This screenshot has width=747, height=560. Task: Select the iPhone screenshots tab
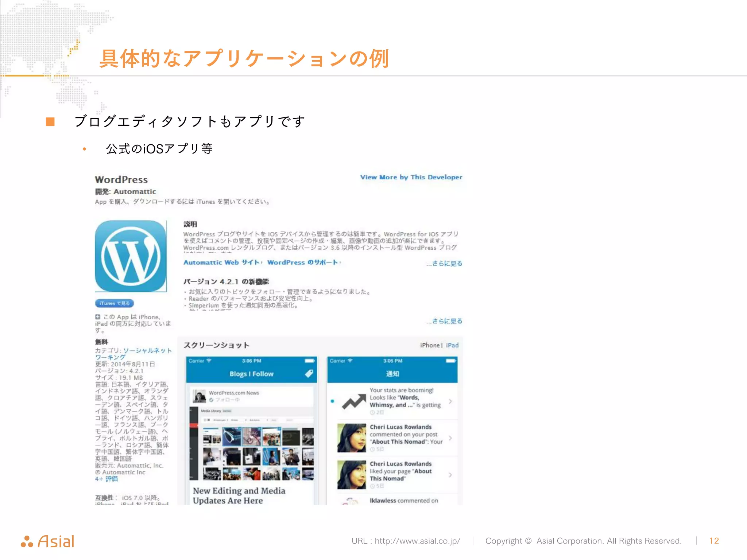[430, 345]
